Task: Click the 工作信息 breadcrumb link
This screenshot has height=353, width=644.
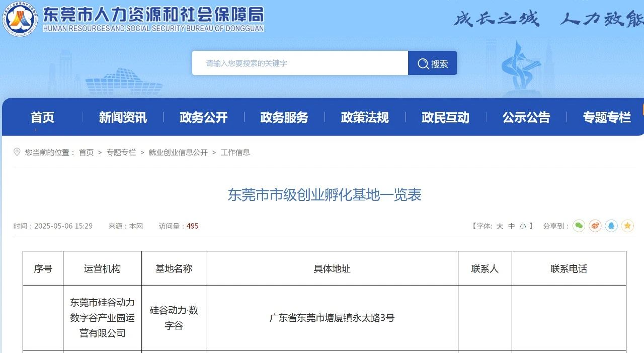Action: point(235,152)
